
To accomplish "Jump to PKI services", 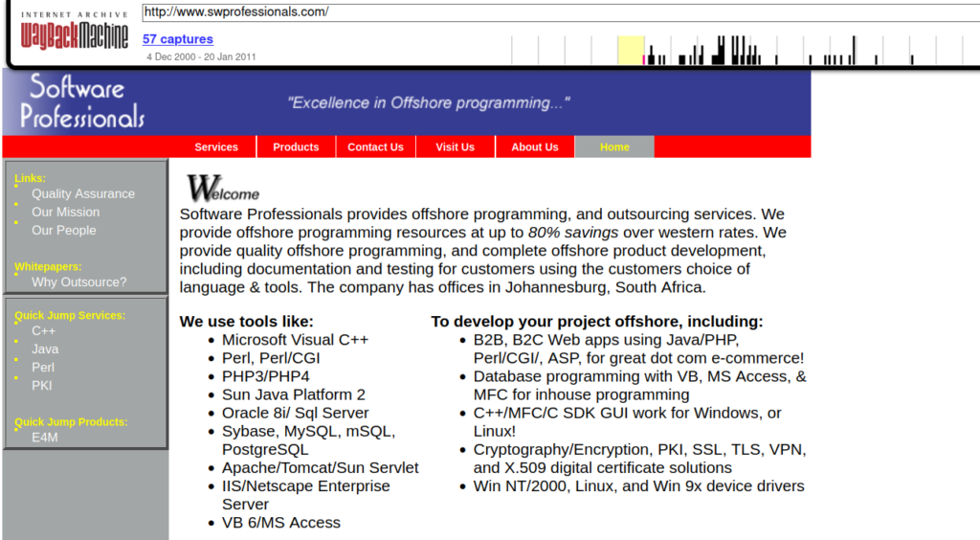I will (42, 385).
